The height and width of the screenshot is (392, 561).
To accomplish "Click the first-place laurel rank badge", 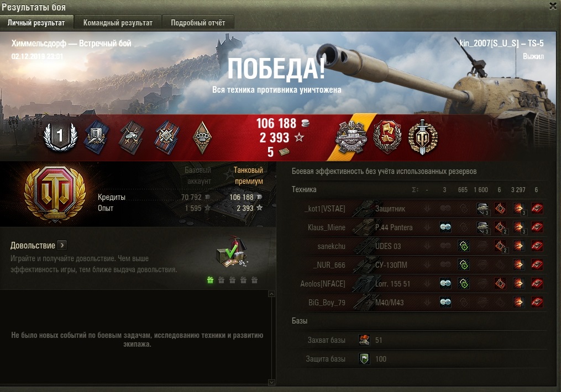I will pyautogui.click(x=60, y=137).
